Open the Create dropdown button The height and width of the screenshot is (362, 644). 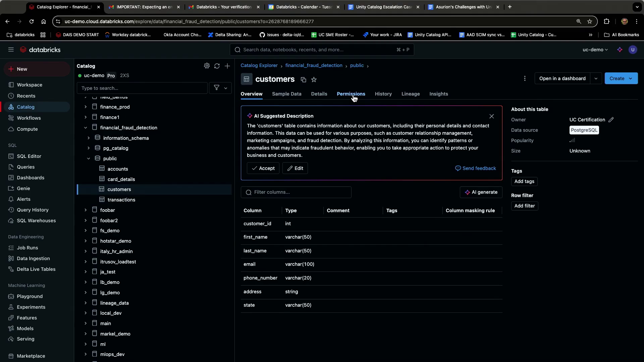point(621,78)
